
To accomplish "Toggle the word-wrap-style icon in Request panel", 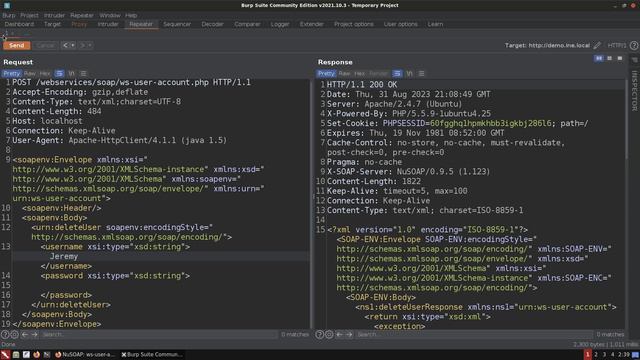I will 59,73.
